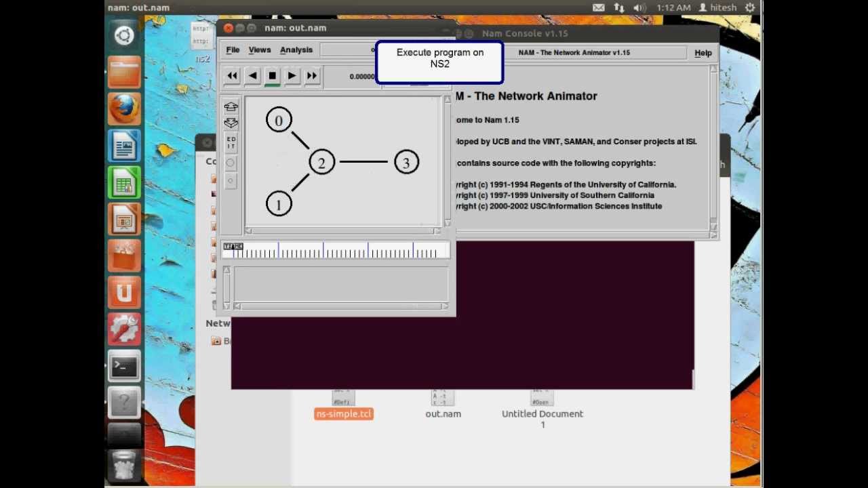Open LibreOffice Impress from the launcher
The width and height of the screenshot is (868, 488).
point(124,220)
